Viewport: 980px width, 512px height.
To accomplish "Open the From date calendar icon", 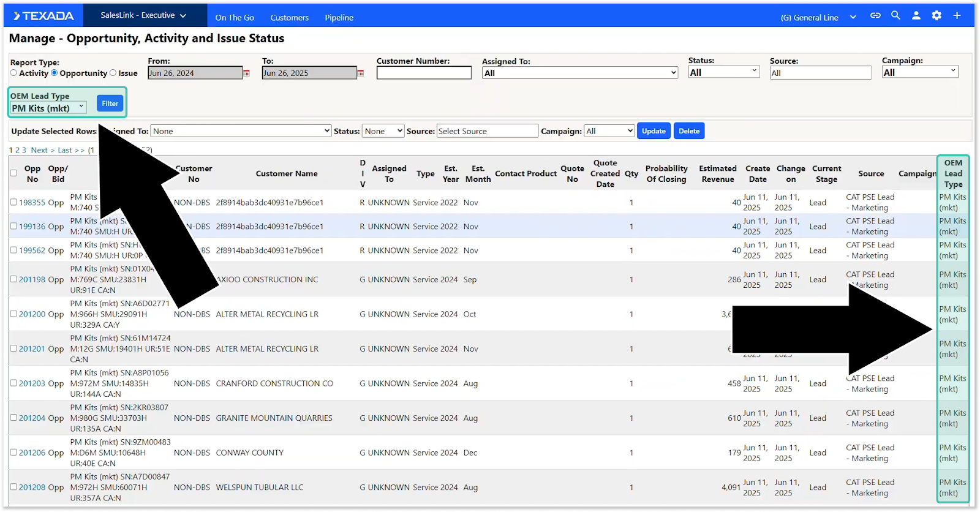I will click(247, 73).
